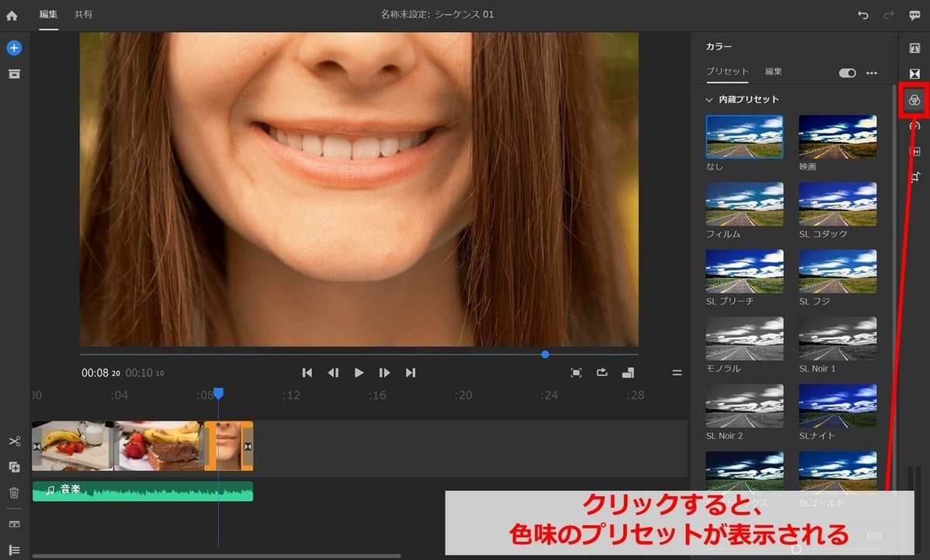Open the transitions panel icon

pos(914,74)
